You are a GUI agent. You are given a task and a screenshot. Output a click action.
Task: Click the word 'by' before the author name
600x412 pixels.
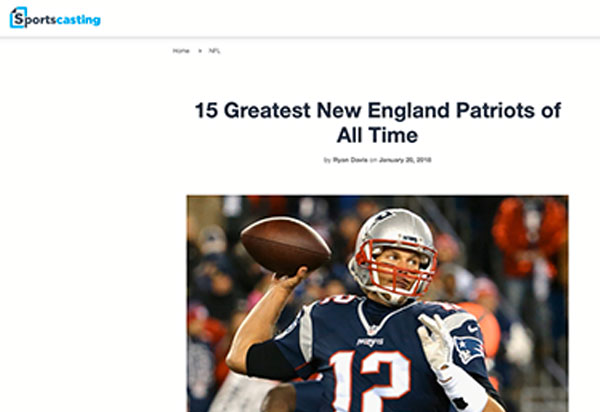(327, 160)
